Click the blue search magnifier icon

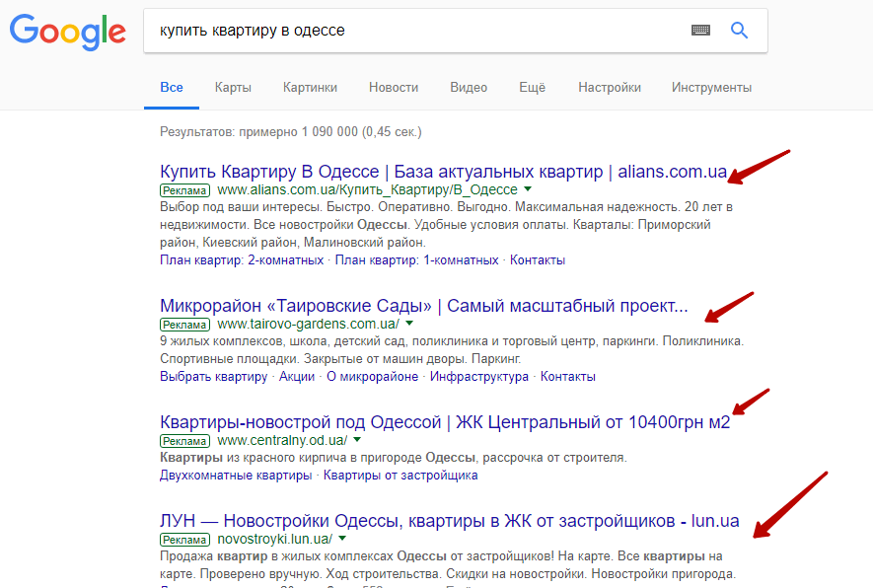tap(739, 30)
